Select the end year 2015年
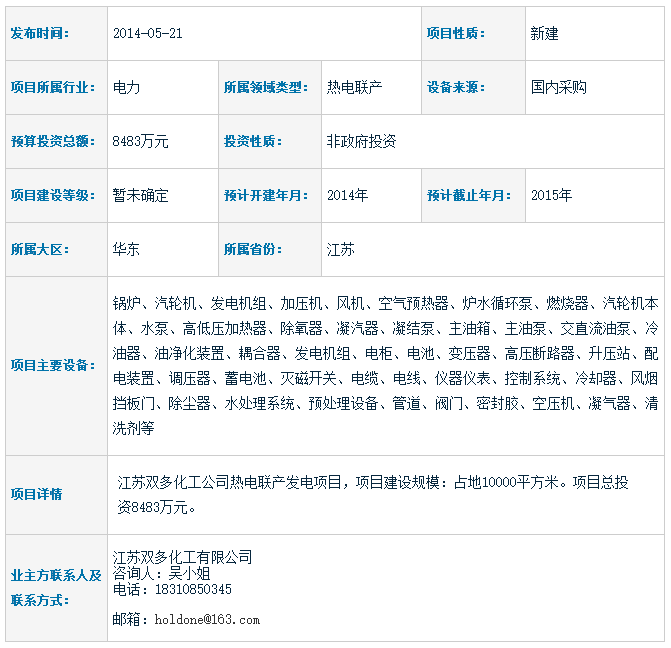Screen dimensions: 671x648 coord(551,195)
